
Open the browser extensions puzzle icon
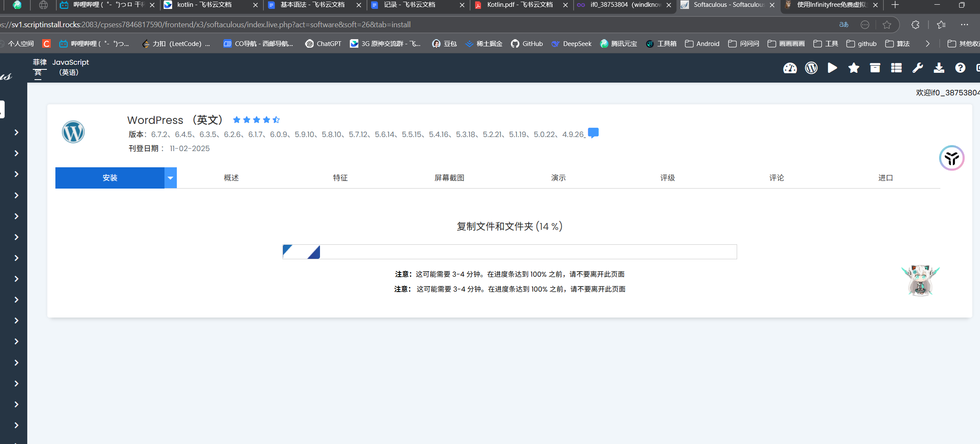tap(915, 25)
